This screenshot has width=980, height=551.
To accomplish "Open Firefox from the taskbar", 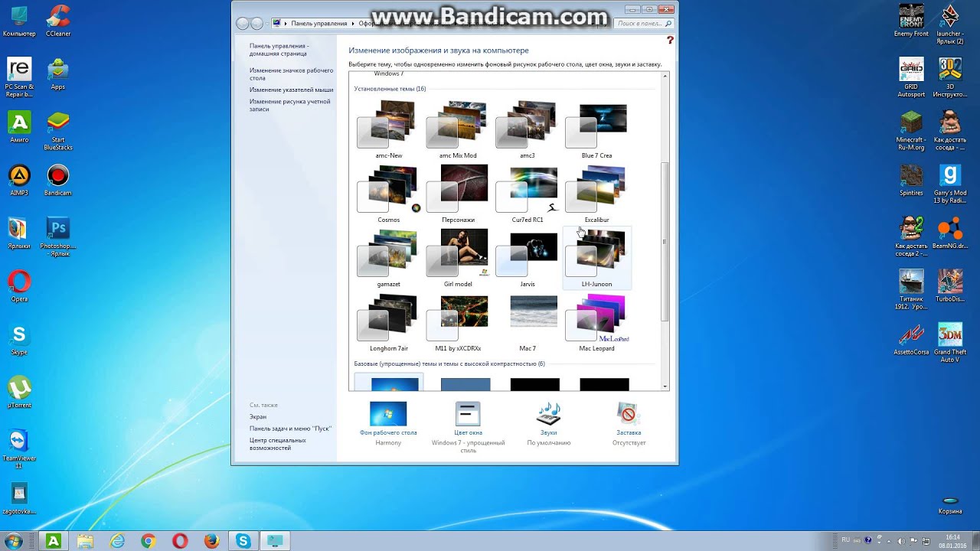I will 211,541.
